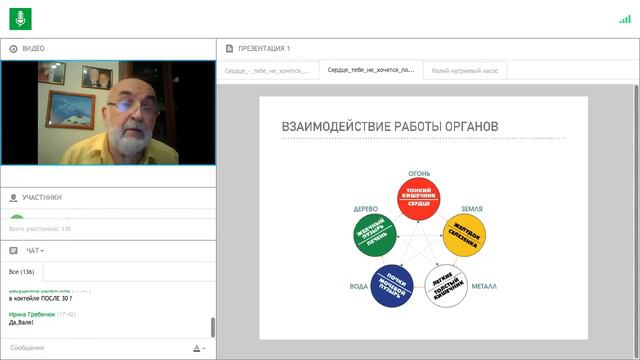This screenshot has height=360, width=640.
Task: Click the white Легкие circle on slide
Action: click(446, 286)
